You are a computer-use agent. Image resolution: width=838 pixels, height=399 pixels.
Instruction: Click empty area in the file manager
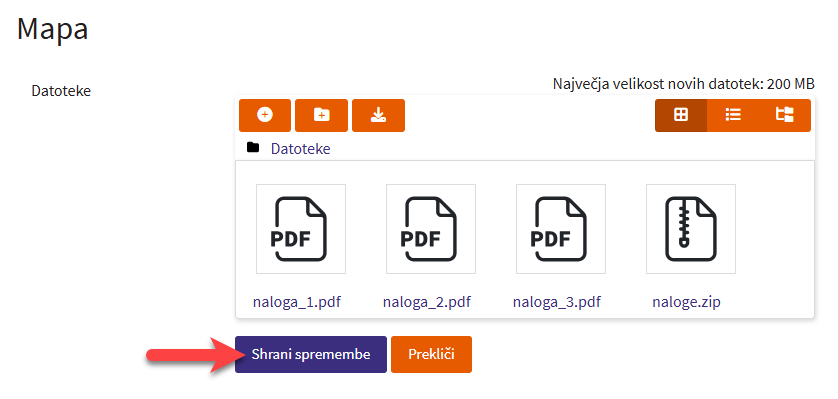pyautogui.click(x=775, y=240)
